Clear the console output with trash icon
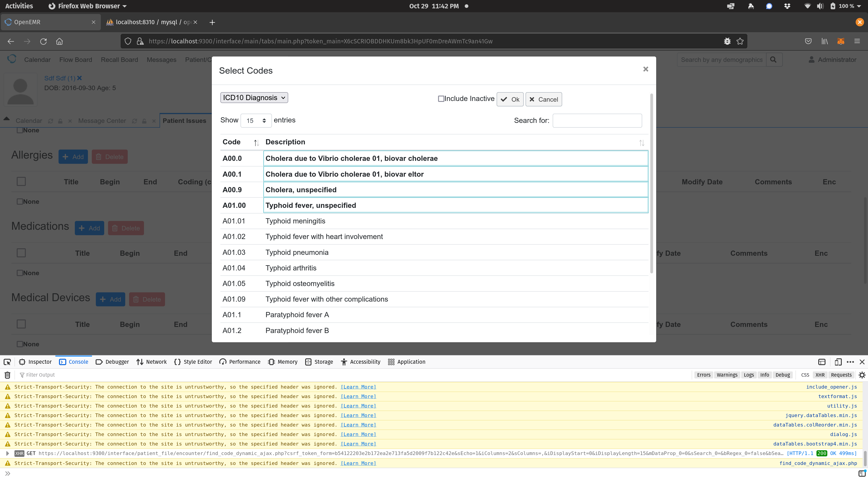 (7, 375)
